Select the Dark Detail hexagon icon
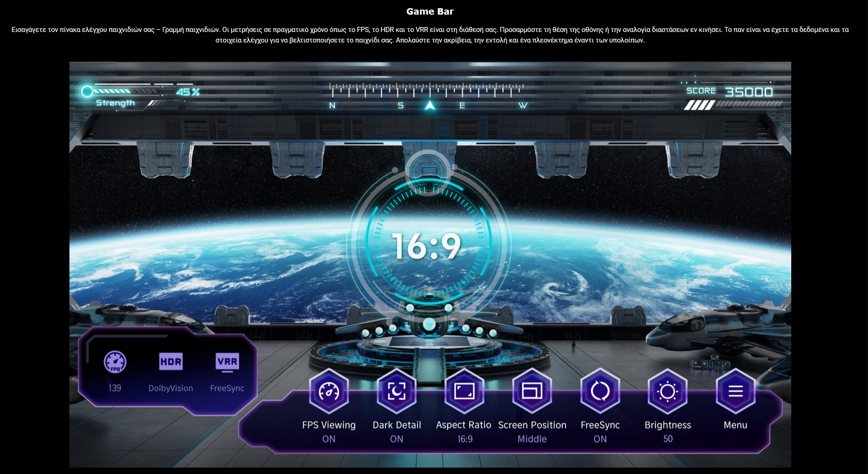Image resolution: width=868 pixels, height=474 pixels. 397,391
